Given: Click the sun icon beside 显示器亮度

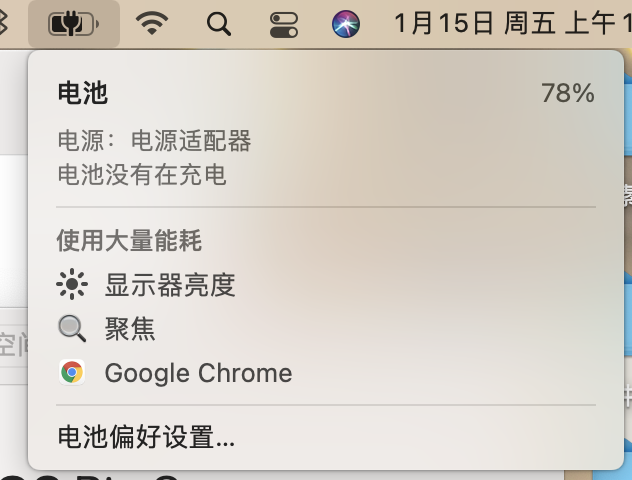Looking at the screenshot, I should 72,286.
